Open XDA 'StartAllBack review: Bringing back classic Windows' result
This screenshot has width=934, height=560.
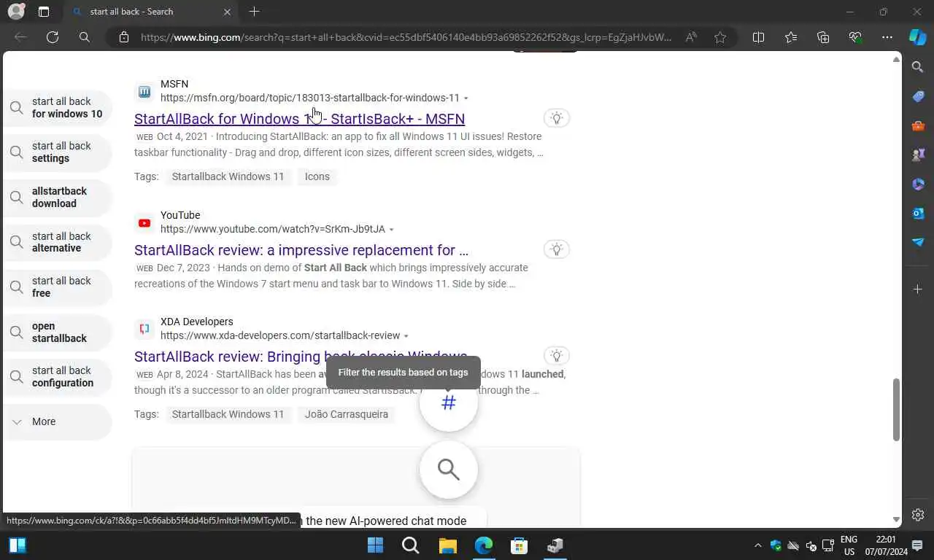click(x=301, y=357)
